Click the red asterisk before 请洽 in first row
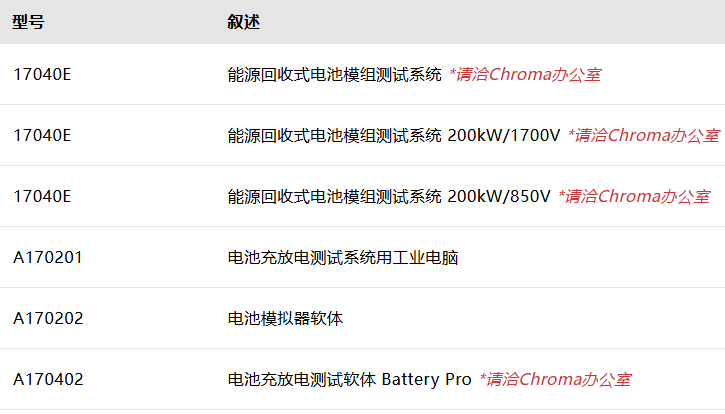The image size is (725, 414). (x=453, y=71)
